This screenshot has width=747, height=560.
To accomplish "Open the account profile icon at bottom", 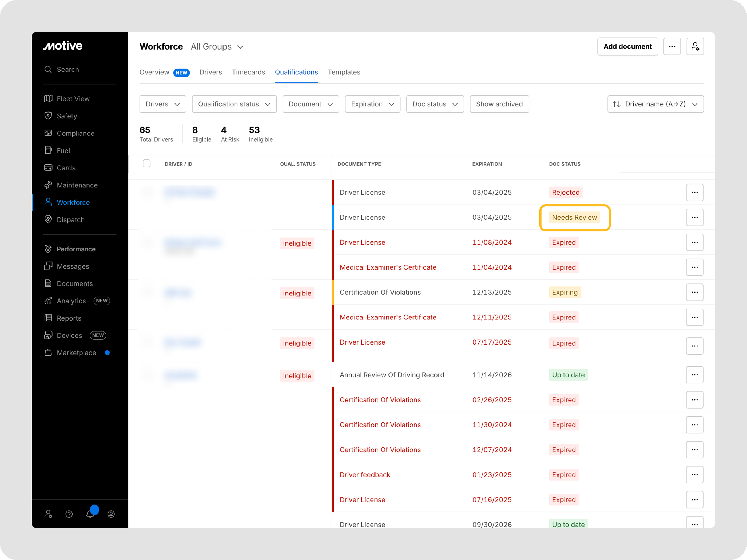I will [x=111, y=514].
